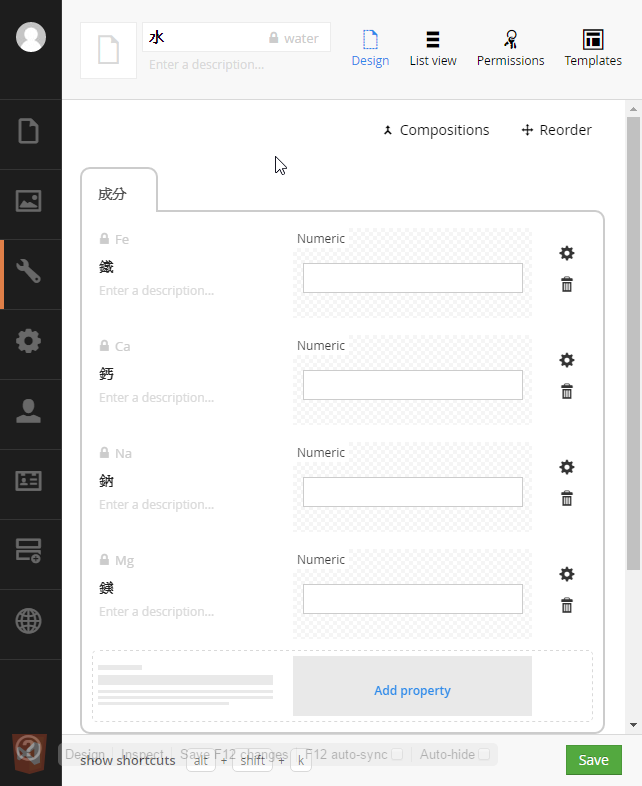The width and height of the screenshot is (642, 786).
Task: Open settings gear for Ca property
Action: [x=567, y=360]
